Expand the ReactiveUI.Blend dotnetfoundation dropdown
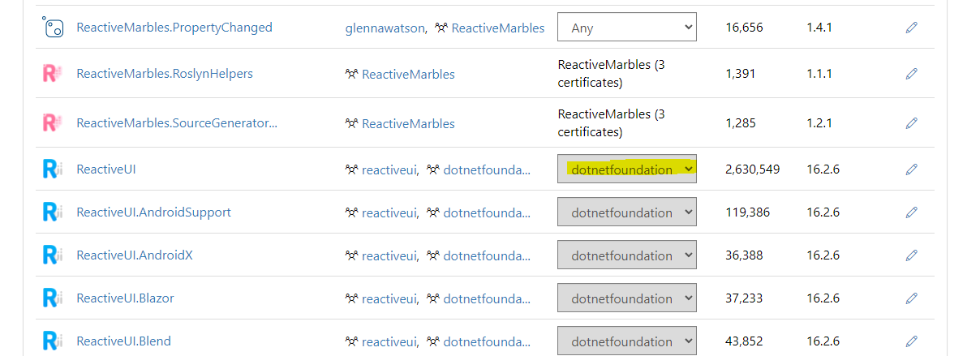 [x=626, y=341]
